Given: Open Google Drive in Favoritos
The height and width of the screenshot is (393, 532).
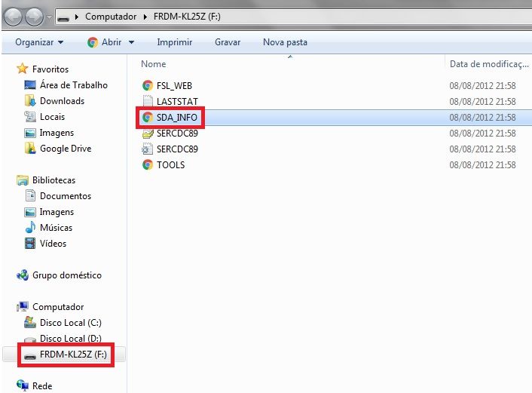Looking at the screenshot, I should (x=66, y=149).
